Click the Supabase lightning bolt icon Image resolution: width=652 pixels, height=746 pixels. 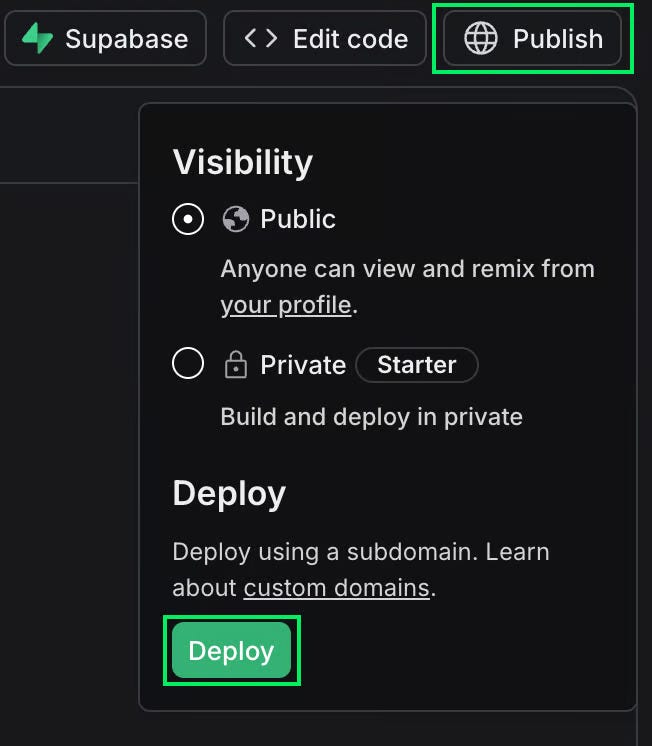[x=37, y=39]
